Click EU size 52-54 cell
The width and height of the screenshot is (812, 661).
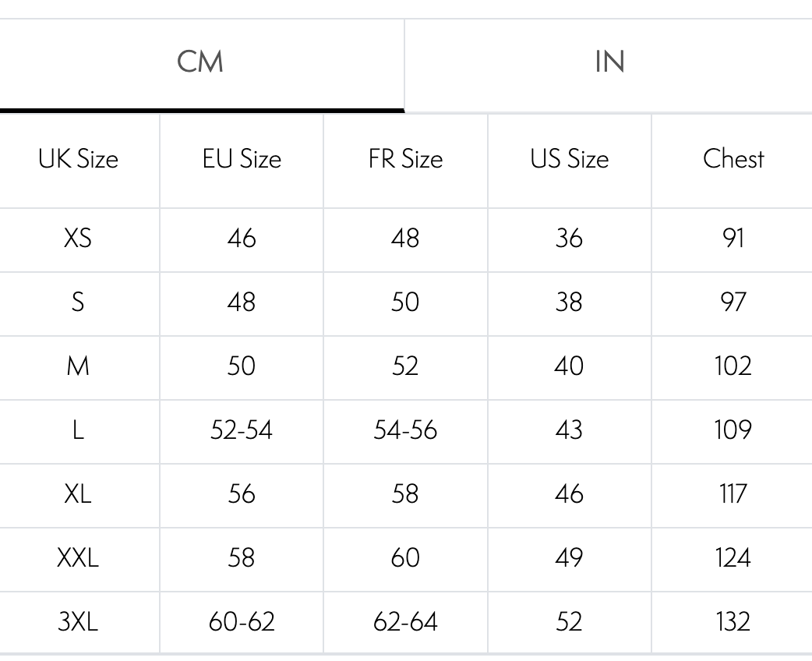(x=242, y=429)
